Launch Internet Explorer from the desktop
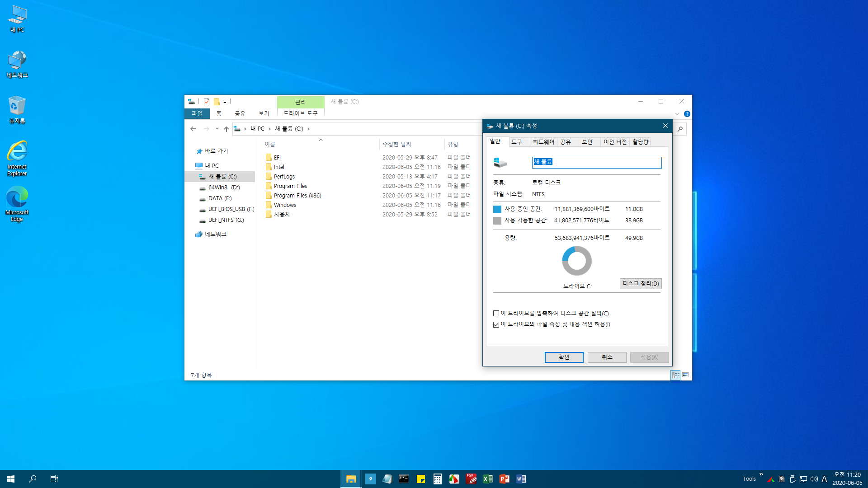The image size is (868, 488). pyautogui.click(x=17, y=158)
